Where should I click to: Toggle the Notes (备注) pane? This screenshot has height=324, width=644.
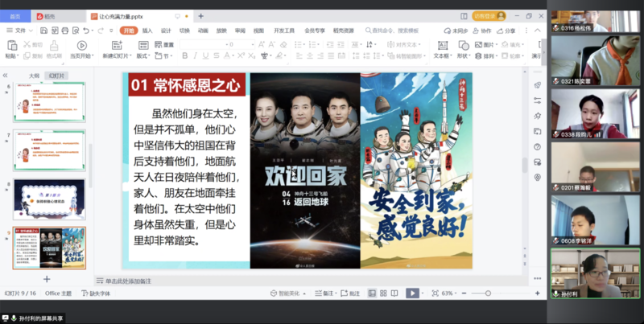324,293
